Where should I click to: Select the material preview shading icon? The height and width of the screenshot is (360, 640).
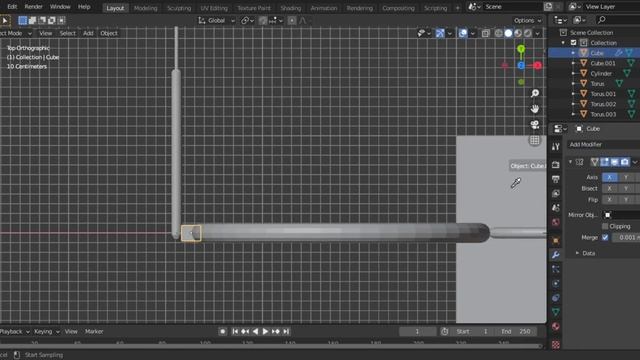pos(518,33)
